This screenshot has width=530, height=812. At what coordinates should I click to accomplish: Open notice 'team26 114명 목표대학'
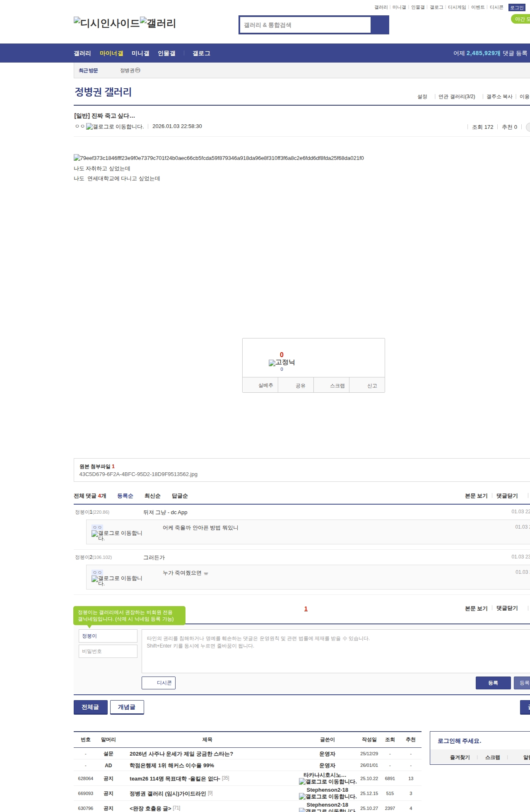pos(175,779)
